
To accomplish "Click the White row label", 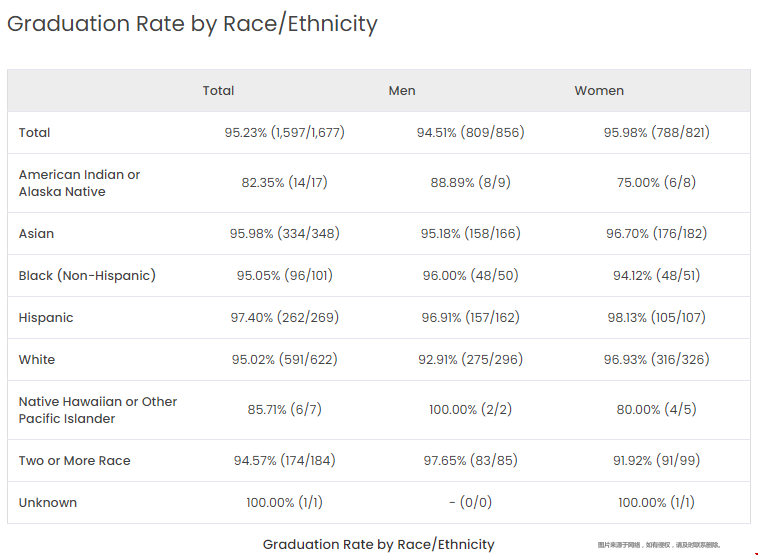I will [37, 360].
